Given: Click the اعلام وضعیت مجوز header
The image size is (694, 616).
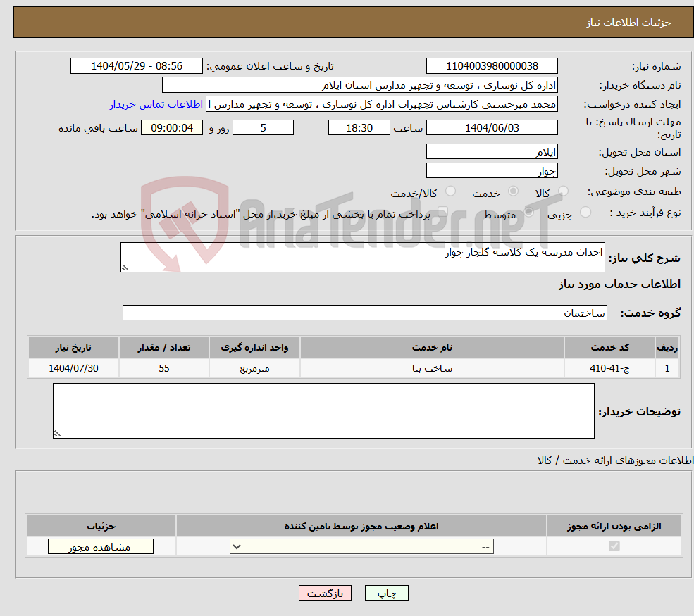Looking at the screenshot, I should [x=361, y=526].
